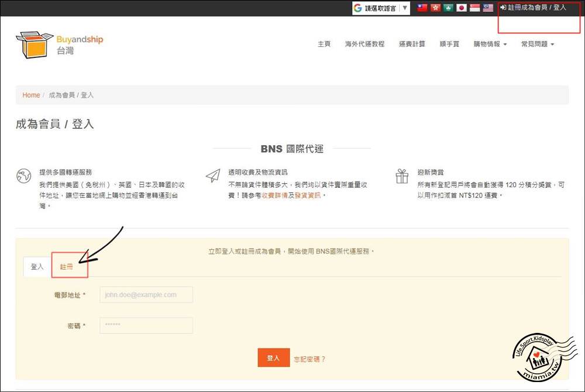Click the Taiwan flag icon
This screenshot has height=392, width=585.
click(x=422, y=8)
